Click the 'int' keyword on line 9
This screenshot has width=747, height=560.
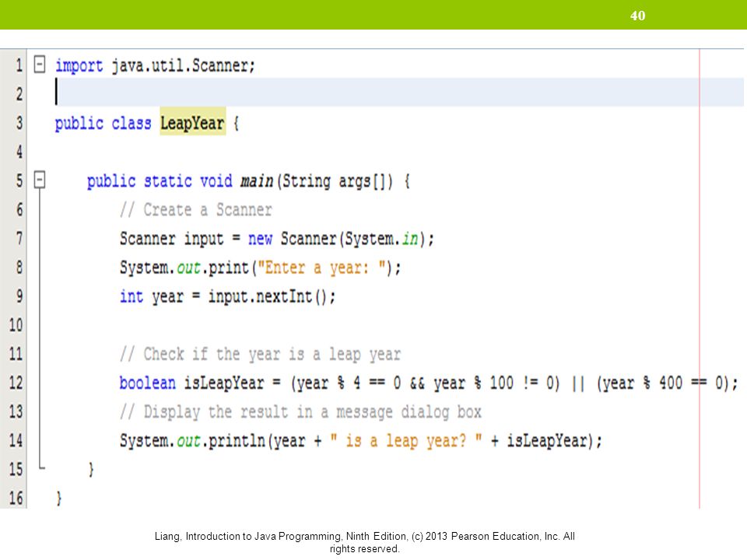pos(131,296)
